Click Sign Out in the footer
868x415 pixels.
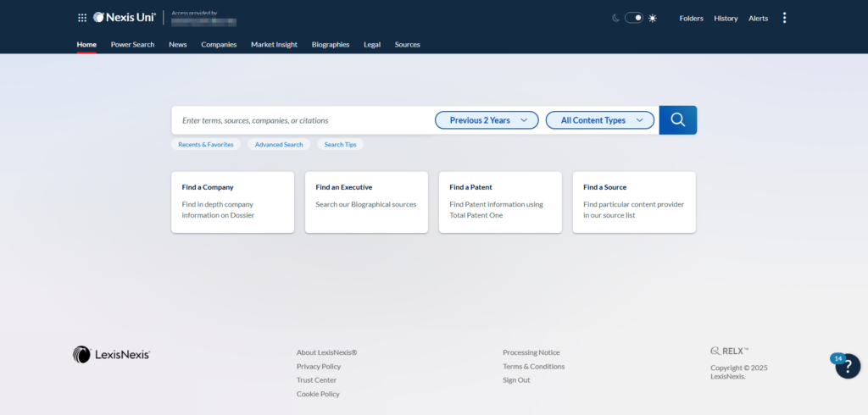click(x=516, y=380)
